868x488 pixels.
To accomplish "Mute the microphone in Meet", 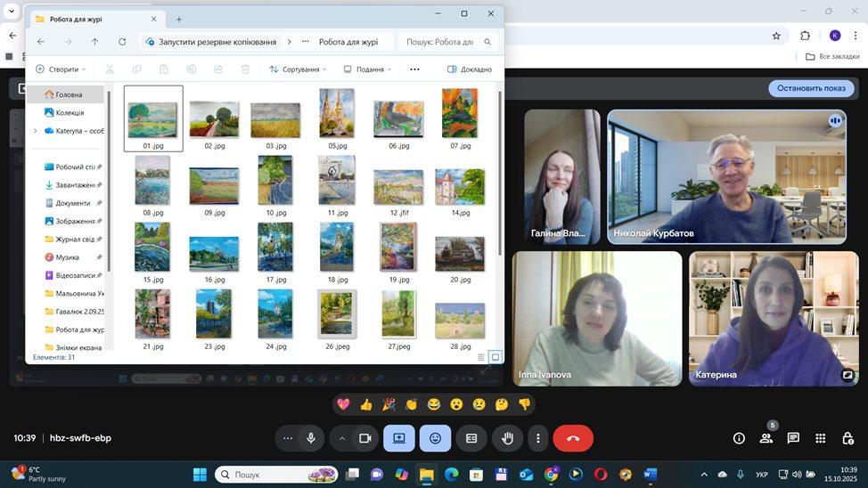I will click(x=311, y=438).
